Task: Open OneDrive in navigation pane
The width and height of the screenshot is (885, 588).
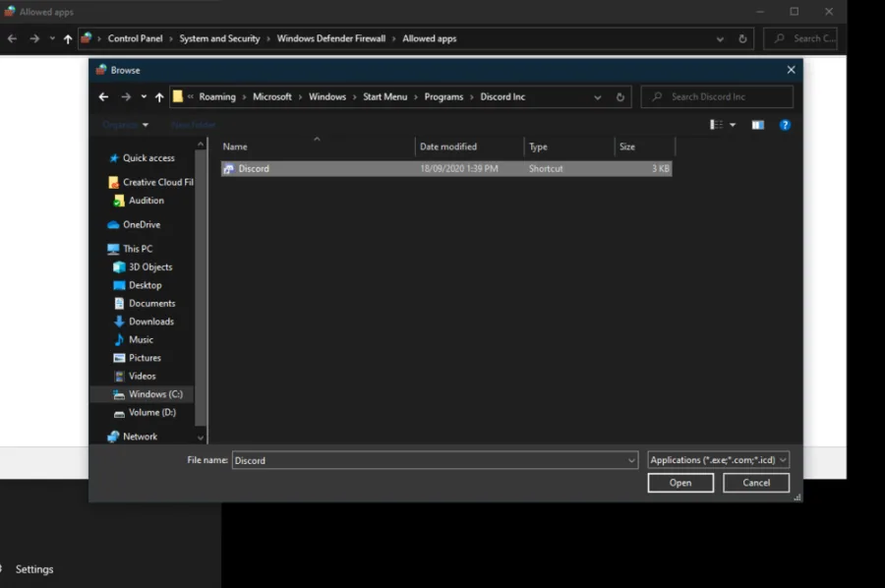Action: coord(135,224)
